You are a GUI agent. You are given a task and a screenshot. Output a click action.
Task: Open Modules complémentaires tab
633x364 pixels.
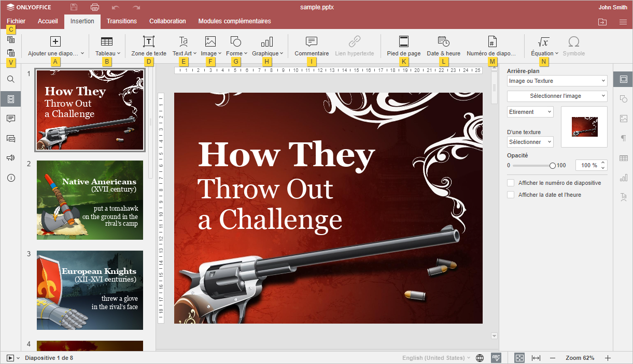click(234, 21)
